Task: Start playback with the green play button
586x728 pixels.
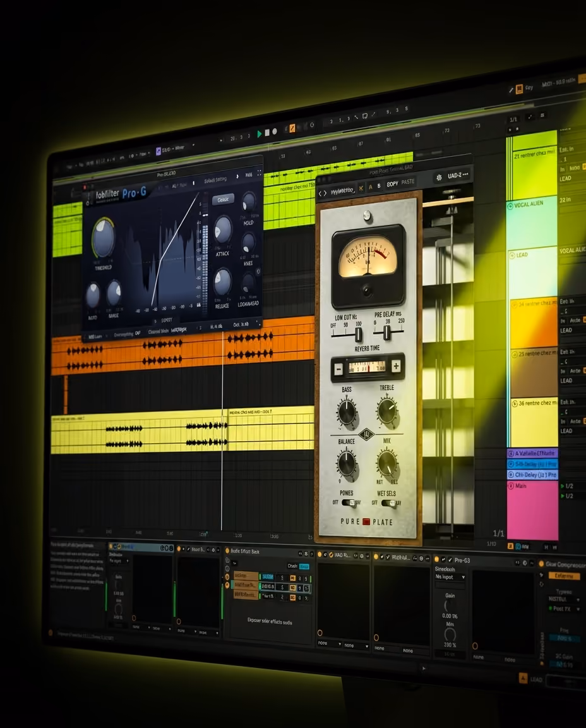Action: pyautogui.click(x=260, y=134)
